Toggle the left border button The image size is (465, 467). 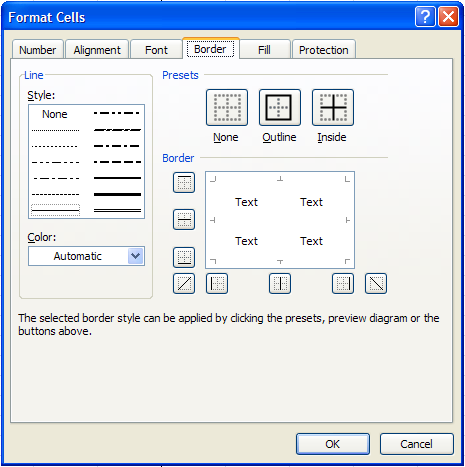coord(217,283)
